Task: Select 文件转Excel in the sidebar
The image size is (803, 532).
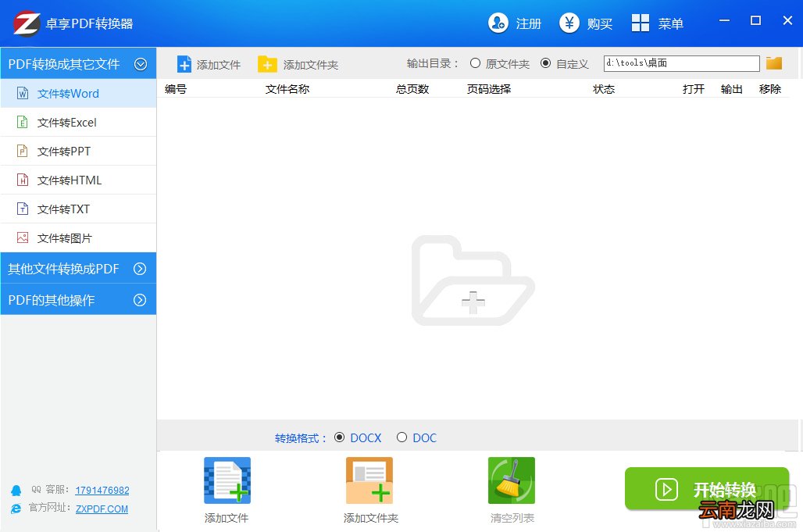Action: [78, 123]
